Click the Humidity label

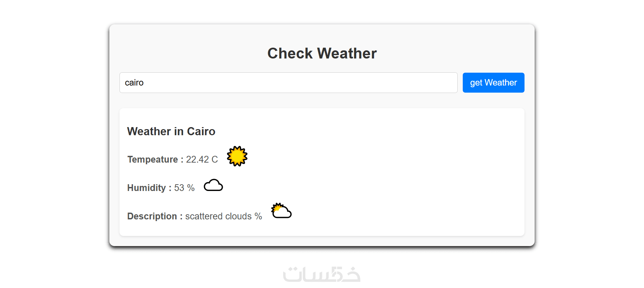[x=146, y=188]
